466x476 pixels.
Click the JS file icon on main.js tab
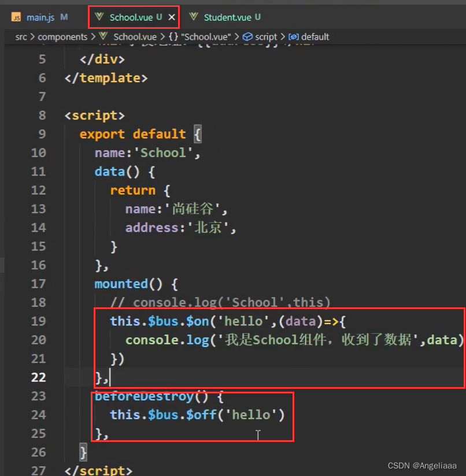point(16,17)
